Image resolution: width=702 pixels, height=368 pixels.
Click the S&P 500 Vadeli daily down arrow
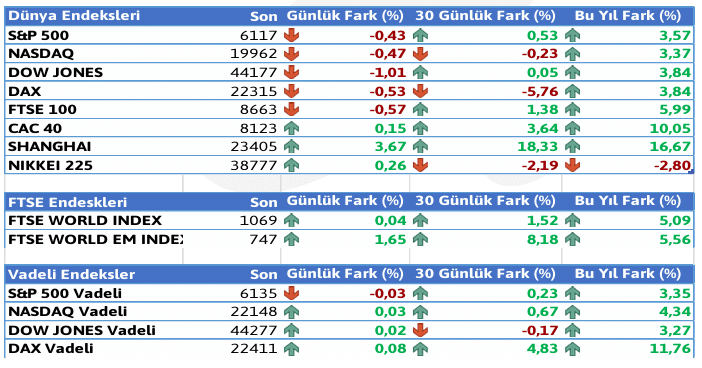click(x=291, y=293)
